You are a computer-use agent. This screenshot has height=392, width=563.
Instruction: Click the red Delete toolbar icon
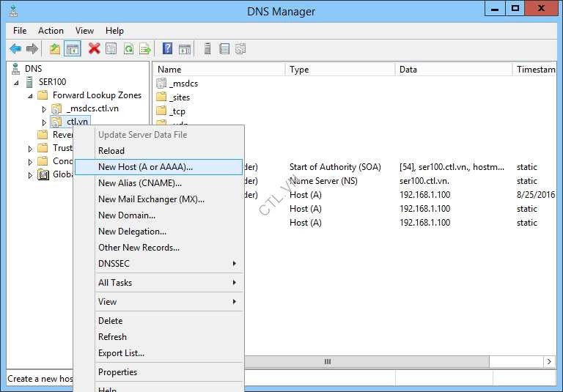[x=94, y=49]
